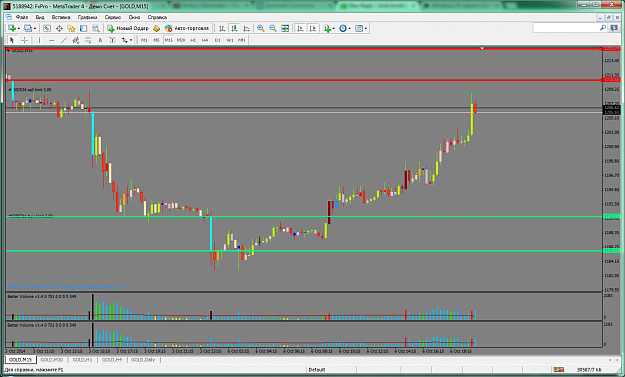Screen dimensions: 625x377
Task: Tile chart windows icon
Action: point(285,28)
